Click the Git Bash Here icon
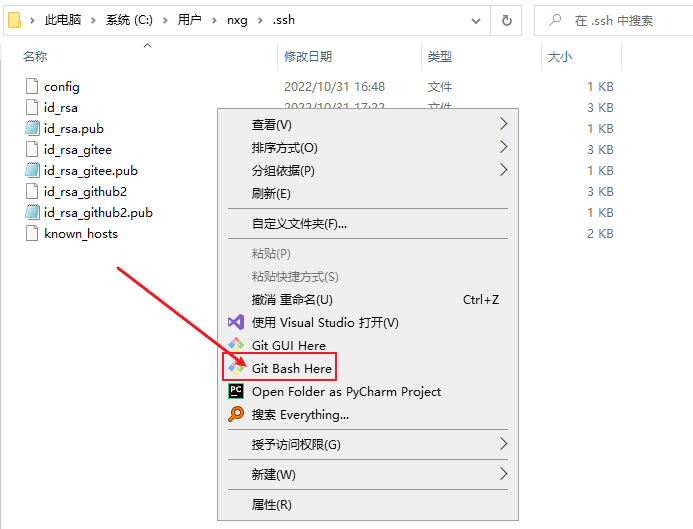Screen dimensions: 693x529 236,368
